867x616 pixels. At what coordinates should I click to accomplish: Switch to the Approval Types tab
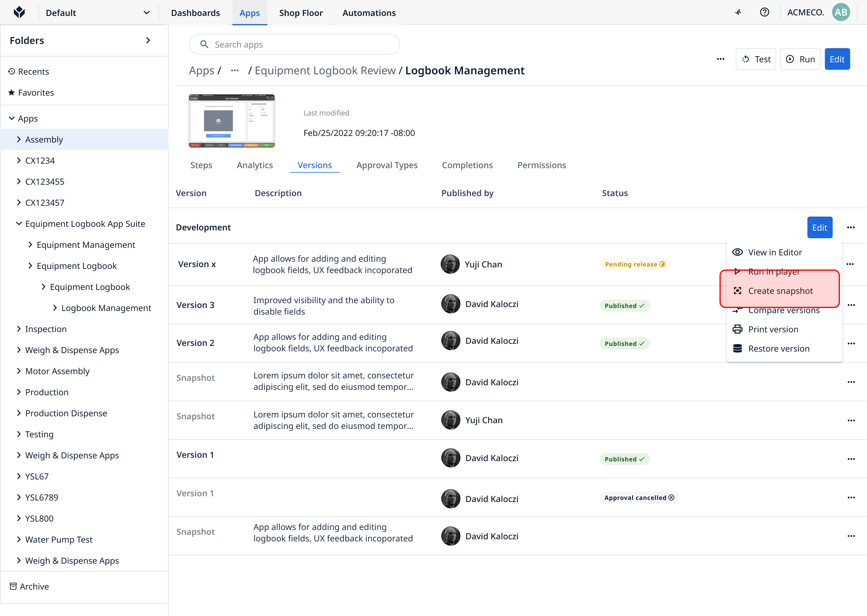pos(387,164)
